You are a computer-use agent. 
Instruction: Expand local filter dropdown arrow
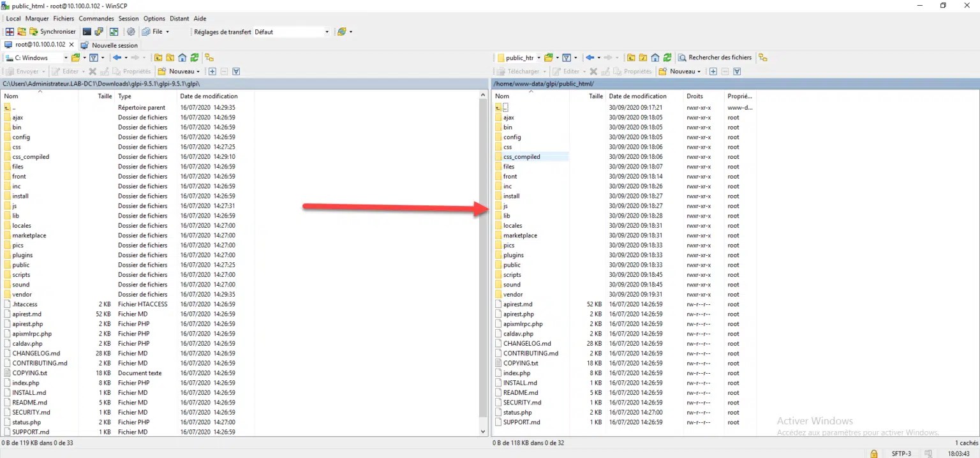(x=103, y=57)
